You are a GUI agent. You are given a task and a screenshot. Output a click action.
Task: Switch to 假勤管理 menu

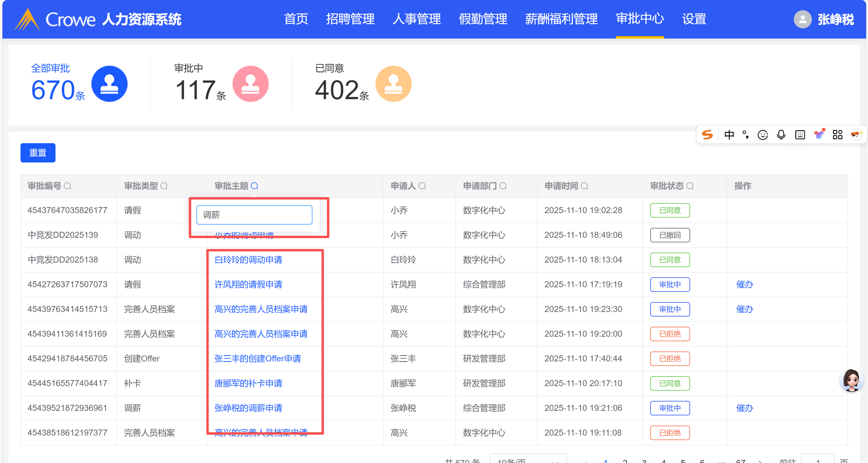click(483, 19)
